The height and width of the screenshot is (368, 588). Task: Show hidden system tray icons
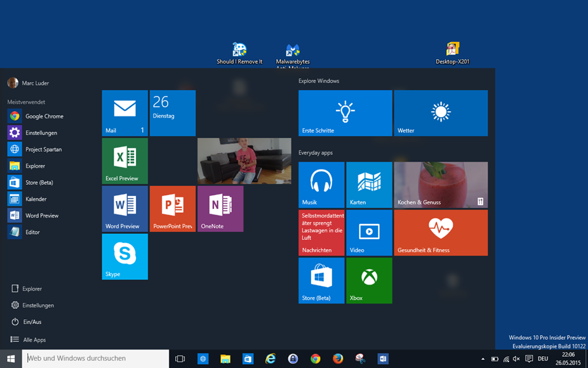(x=483, y=359)
